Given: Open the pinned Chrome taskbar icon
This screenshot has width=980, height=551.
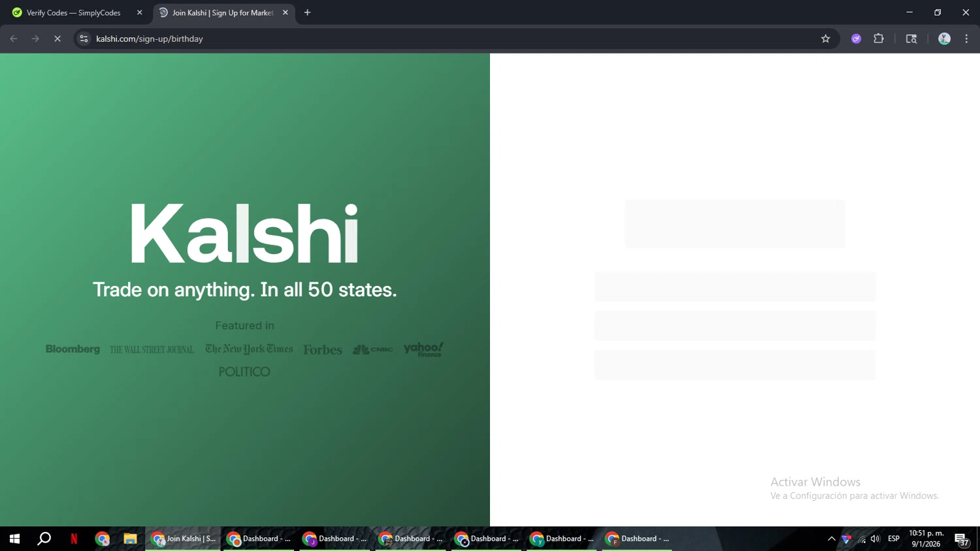Looking at the screenshot, I should point(103,539).
